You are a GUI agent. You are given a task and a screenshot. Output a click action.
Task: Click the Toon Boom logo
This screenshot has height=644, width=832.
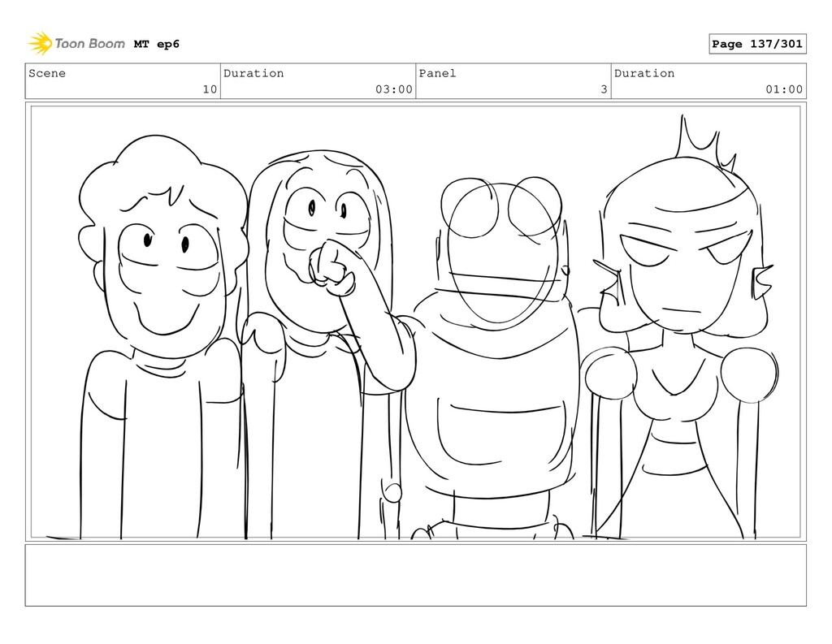pyautogui.click(x=76, y=44)
